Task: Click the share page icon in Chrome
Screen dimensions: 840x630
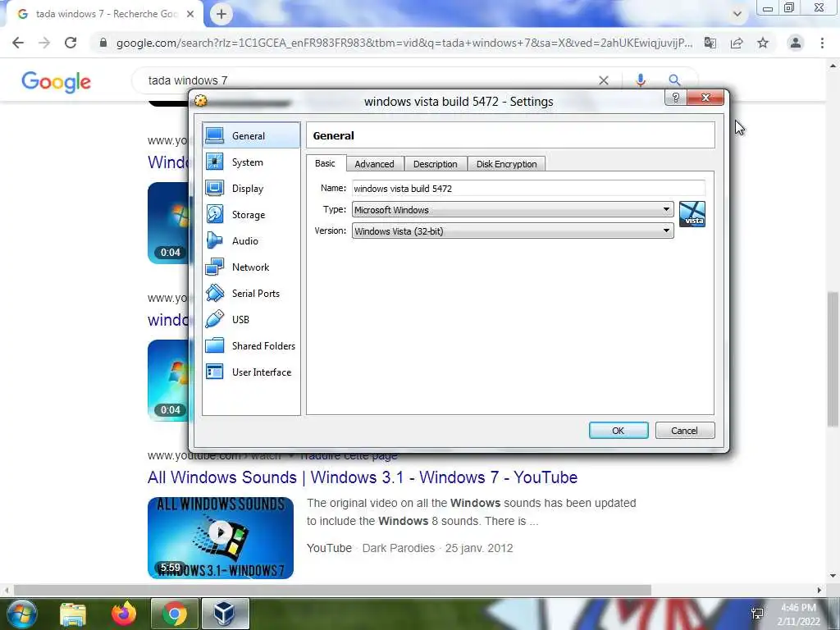Action: point(737,43)
